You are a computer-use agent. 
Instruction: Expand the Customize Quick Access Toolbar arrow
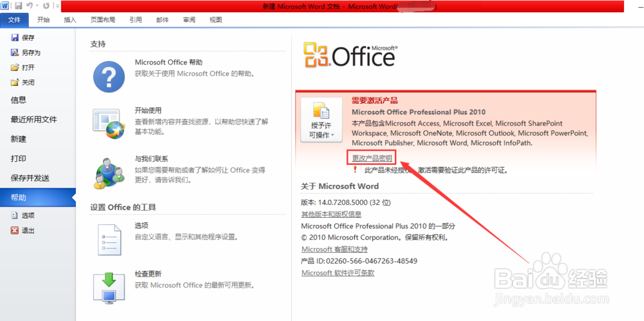(57, 6)
